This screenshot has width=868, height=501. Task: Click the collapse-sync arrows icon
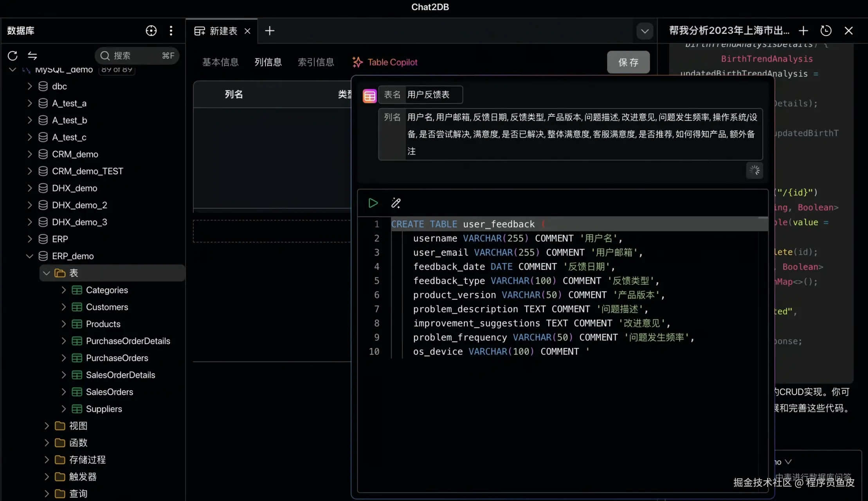pyautogui.click(x=32, y=56)
